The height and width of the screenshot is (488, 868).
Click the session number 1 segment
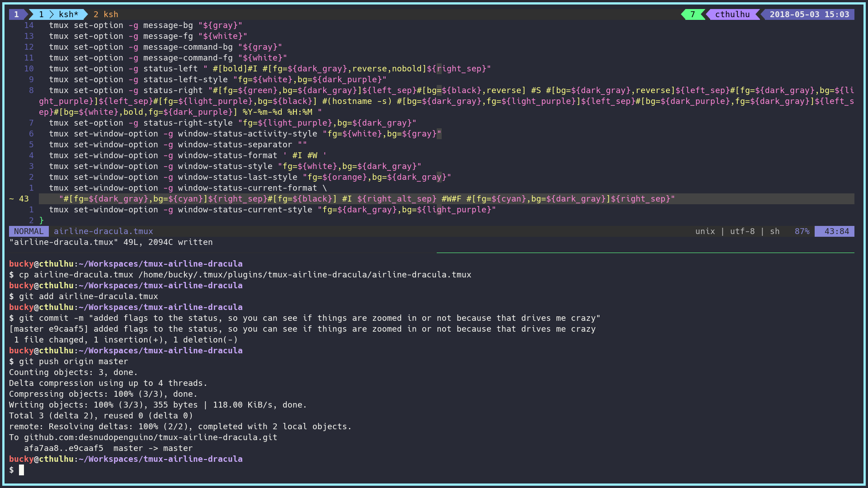[x=16, y=14]
